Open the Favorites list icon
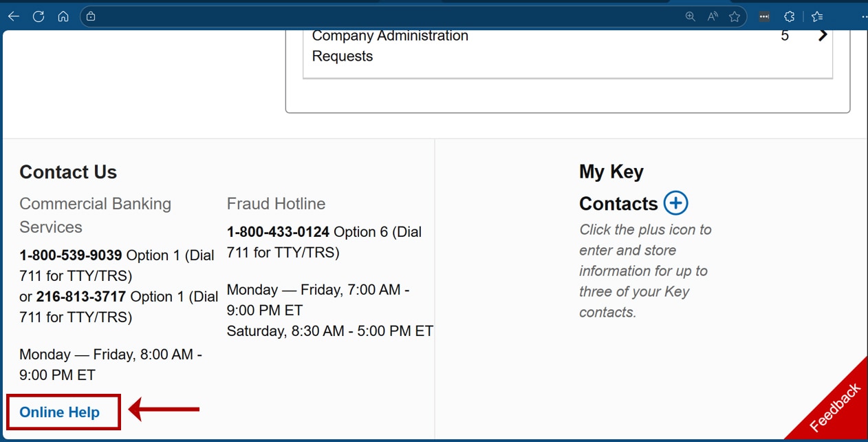The height and width of the screenshot is (442, 868). (817, 17)
